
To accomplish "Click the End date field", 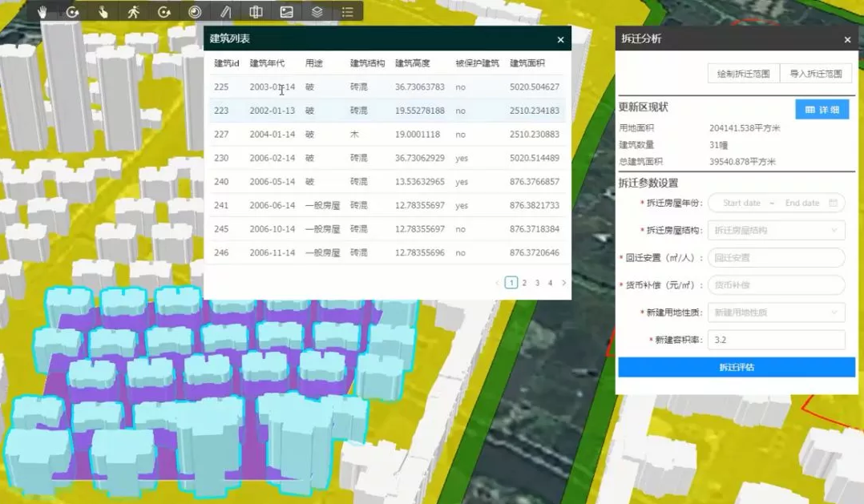I will click(801, 203).
